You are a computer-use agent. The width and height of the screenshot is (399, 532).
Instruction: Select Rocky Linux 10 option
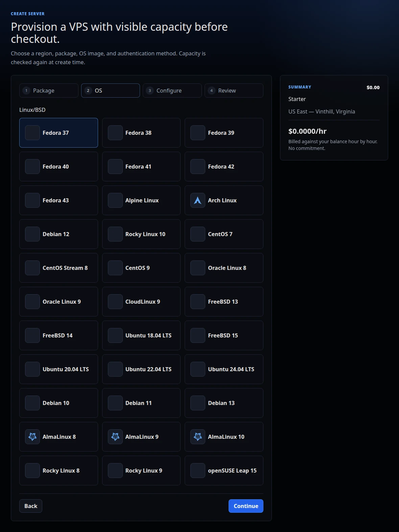coord(141,234)
